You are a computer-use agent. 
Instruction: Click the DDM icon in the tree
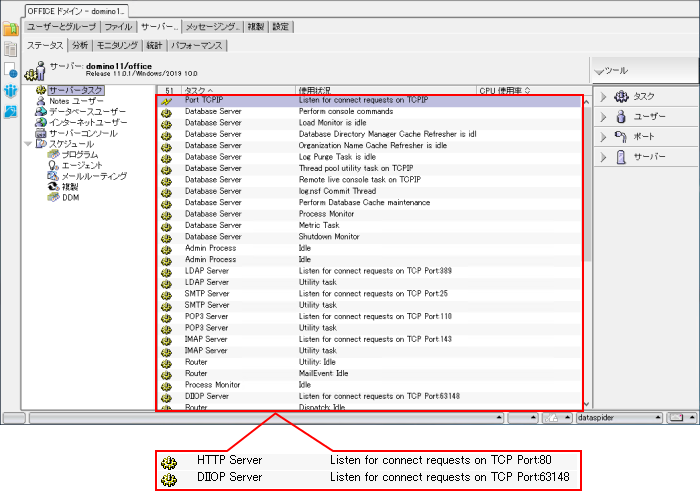pyautogui.click(x=53, y=198)
